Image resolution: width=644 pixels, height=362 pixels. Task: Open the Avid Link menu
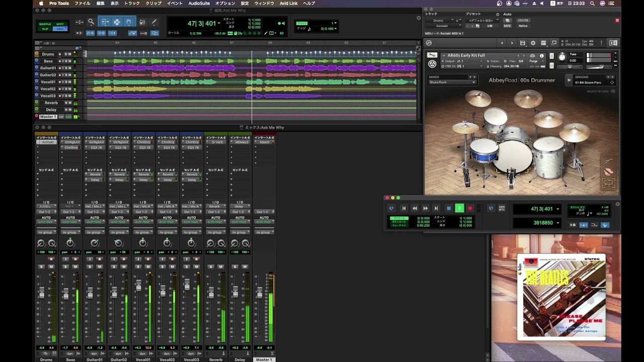(x=289, y=4)
